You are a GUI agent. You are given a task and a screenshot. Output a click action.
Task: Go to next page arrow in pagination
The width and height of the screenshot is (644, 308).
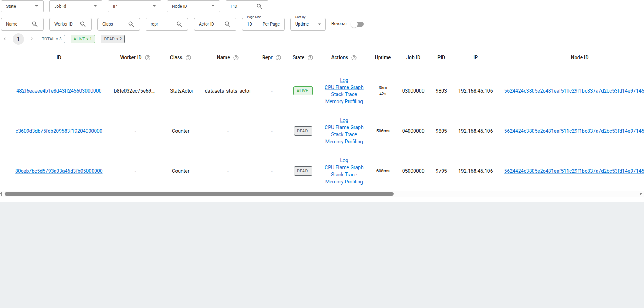click(32, 39)
